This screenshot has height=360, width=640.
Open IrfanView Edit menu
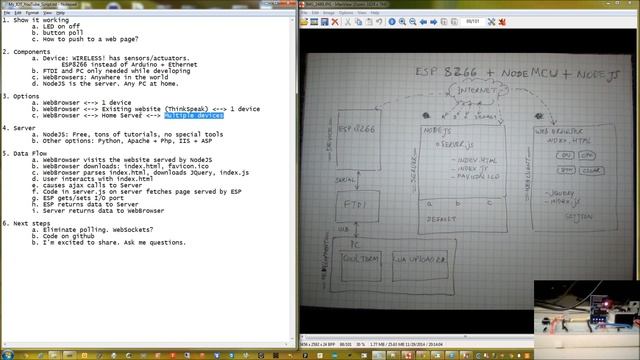[315, 13]
